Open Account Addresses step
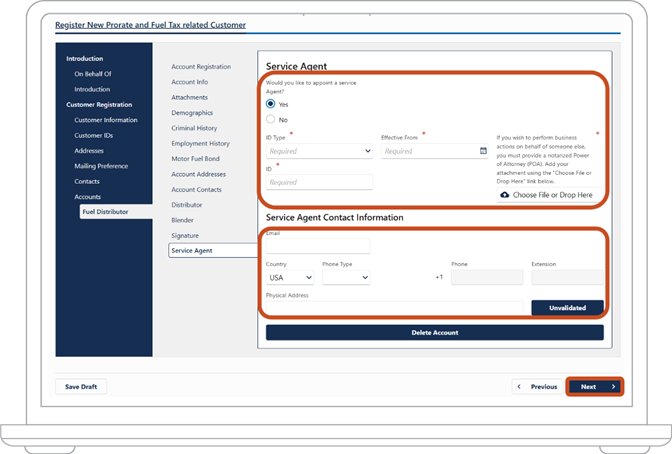Screen dimensions: 672x454 [x=198, y=174]
